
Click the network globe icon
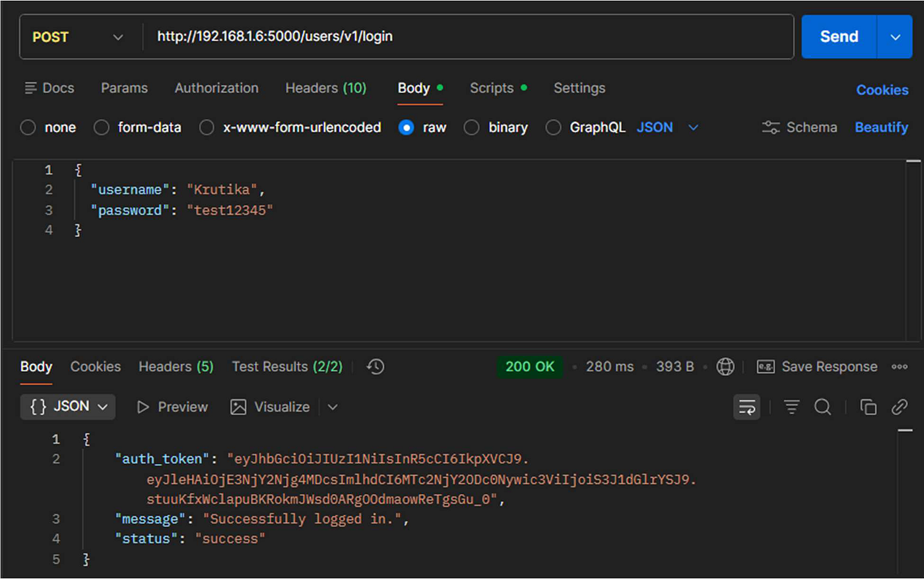725,367
